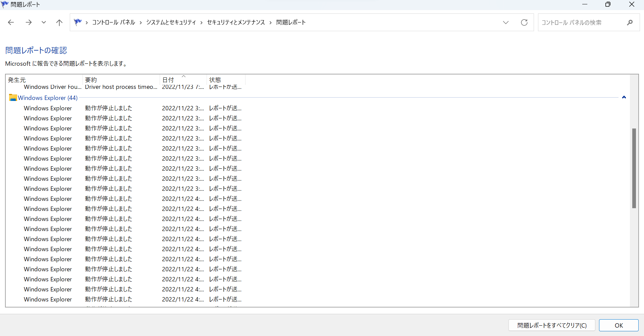The height and width of the screenshot is (336, 644).
Task: Sort by the 日付 column header
Action: [x=183, y=80]
